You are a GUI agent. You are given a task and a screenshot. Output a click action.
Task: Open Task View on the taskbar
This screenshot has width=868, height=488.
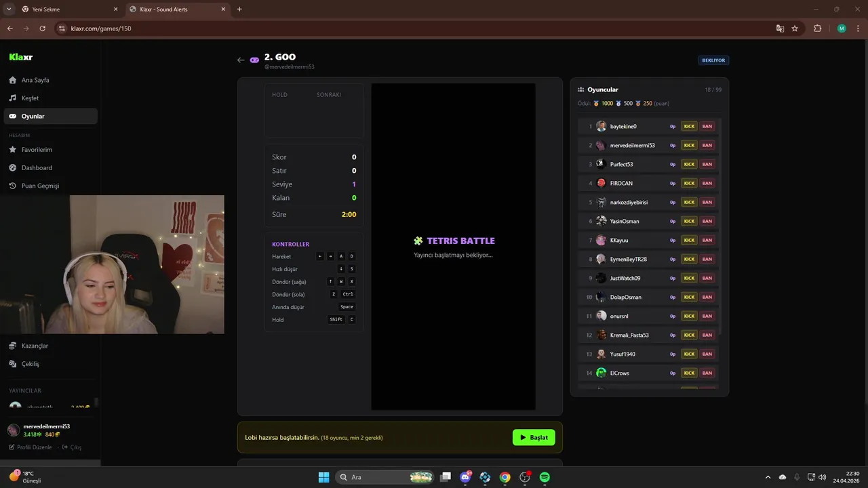click(446, 477)
